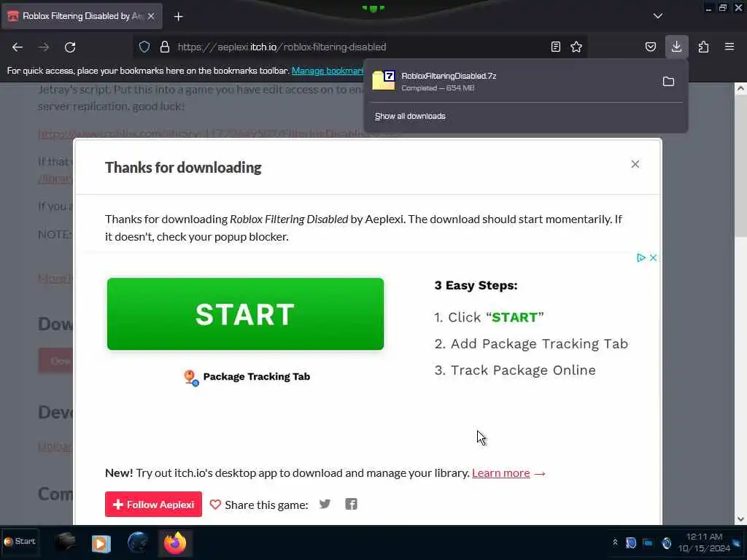This screenshot has width=747, height=560.
Task: Show all downloads
Action: click(x=410, y=116)
